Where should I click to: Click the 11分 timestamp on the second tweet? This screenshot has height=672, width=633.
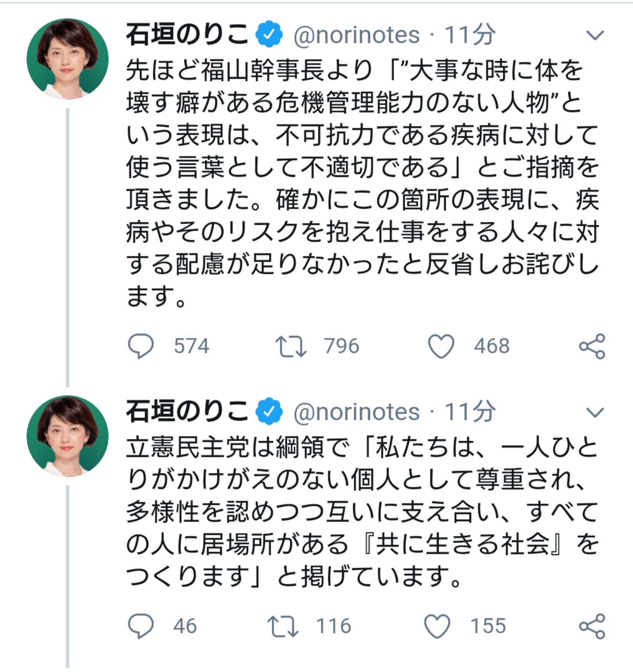click(469, 412)
